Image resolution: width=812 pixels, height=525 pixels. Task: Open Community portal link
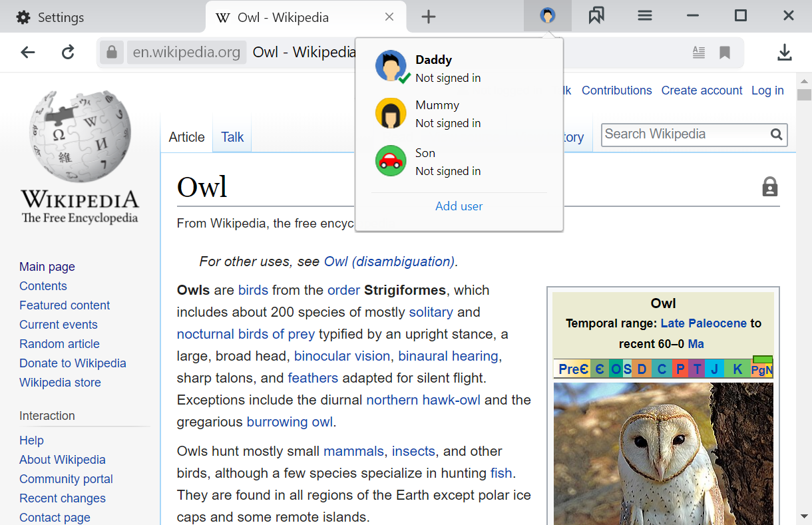(x=66, y=479)
